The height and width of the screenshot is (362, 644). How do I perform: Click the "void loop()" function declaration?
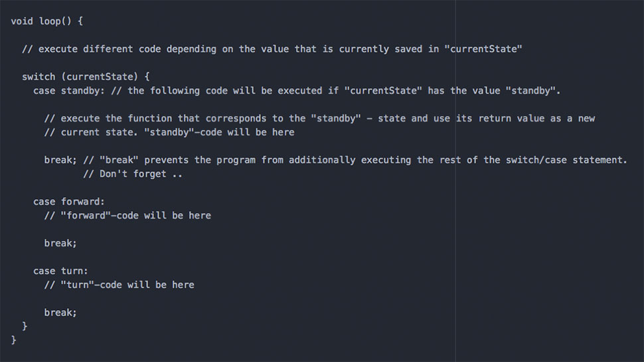point(46,21)
